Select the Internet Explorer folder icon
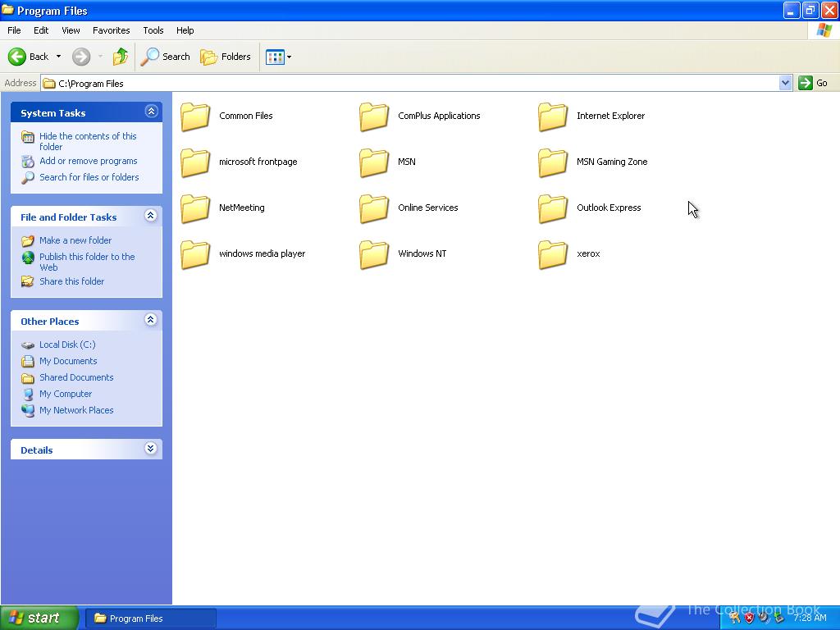 point(553,116)
